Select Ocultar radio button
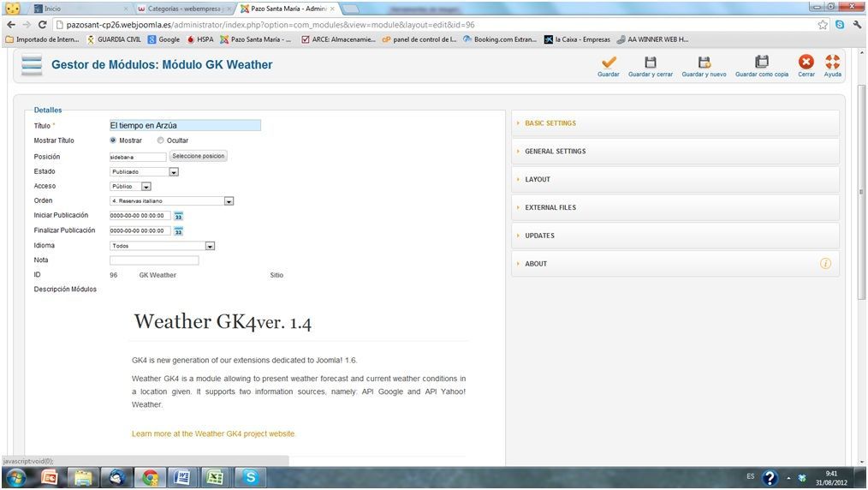The image size is (868, 490). (161, 140)
